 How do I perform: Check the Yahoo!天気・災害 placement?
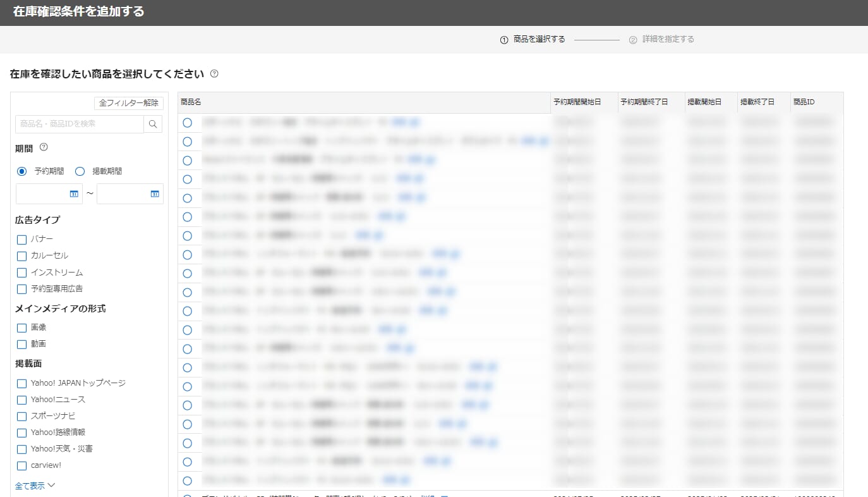click(x=21, y=449)
